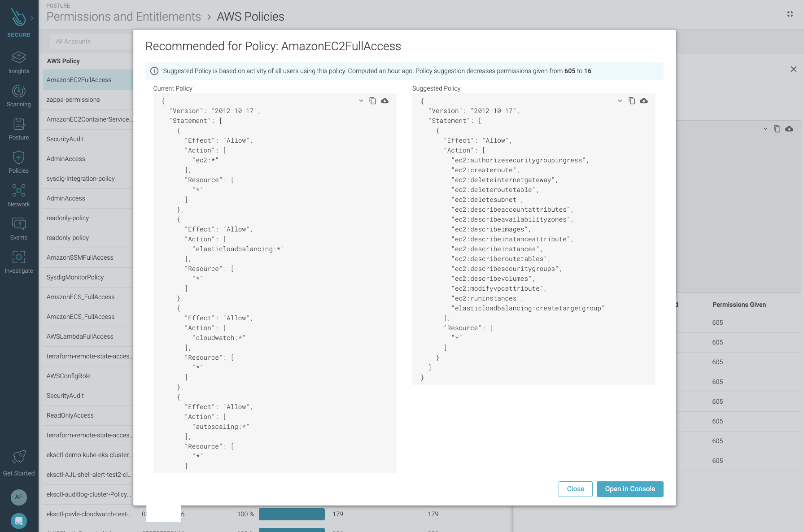Select eksctl-auditlog-cluster-Policy row
The width and height of the screenshot is (804, 532).
coord(88,494)
